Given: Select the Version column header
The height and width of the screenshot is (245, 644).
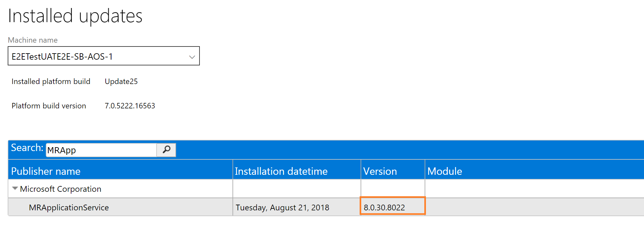Looking at the screenshot, I should [380, 171].
